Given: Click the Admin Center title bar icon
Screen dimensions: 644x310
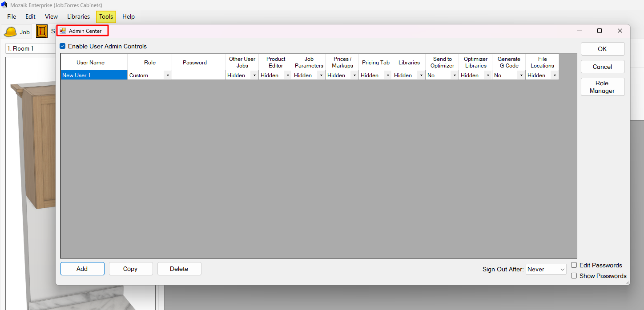Looking at the screenshot, I should 63,31.
